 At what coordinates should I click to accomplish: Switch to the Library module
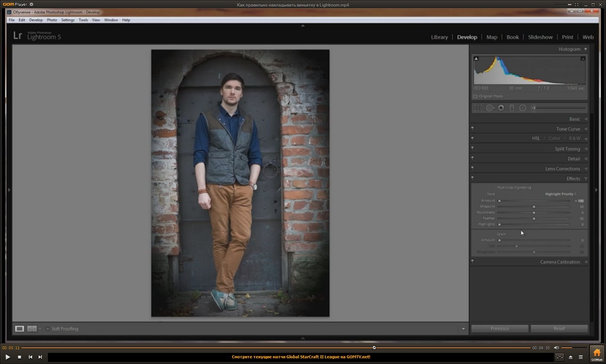(x=439, y=37)
